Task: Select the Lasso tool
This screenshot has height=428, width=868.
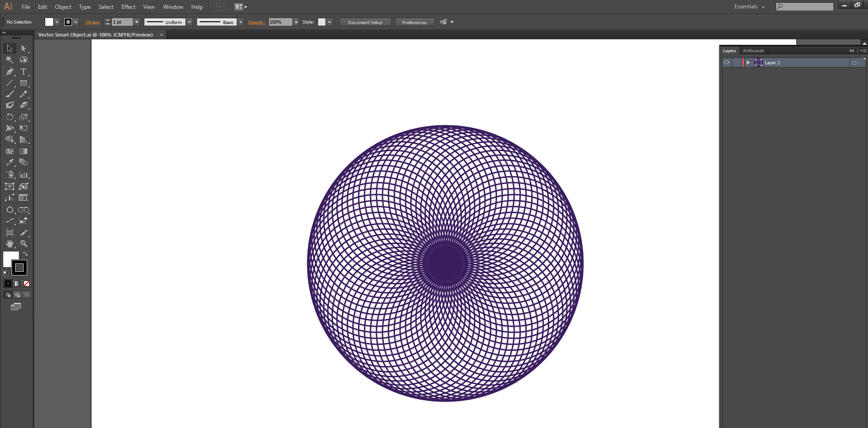Action: click(24, 60)
